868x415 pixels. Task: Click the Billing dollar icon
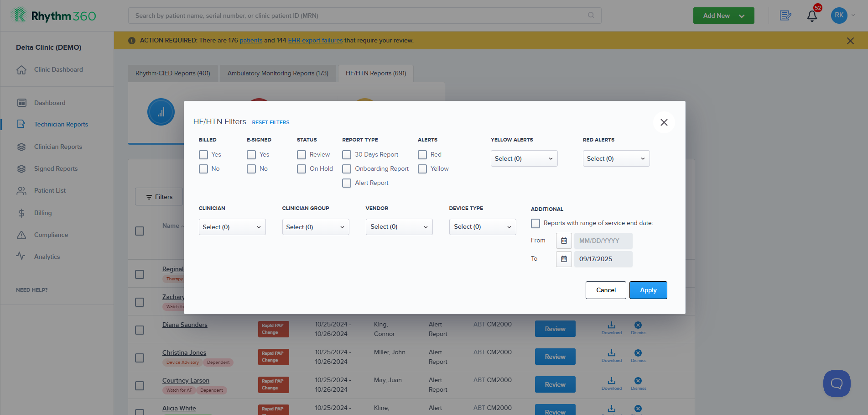[21, 213]
